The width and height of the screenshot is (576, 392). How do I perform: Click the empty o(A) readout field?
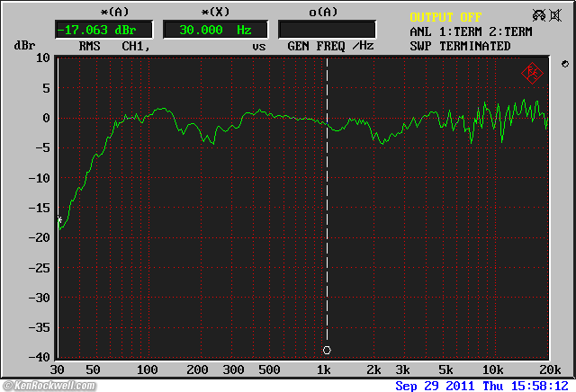(x=327, y=30)
